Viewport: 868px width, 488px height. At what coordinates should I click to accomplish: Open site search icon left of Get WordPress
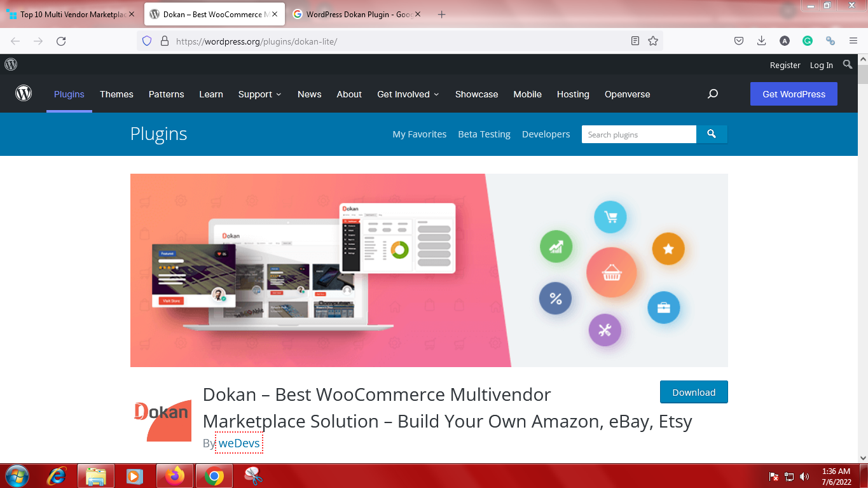coord(713,94)
